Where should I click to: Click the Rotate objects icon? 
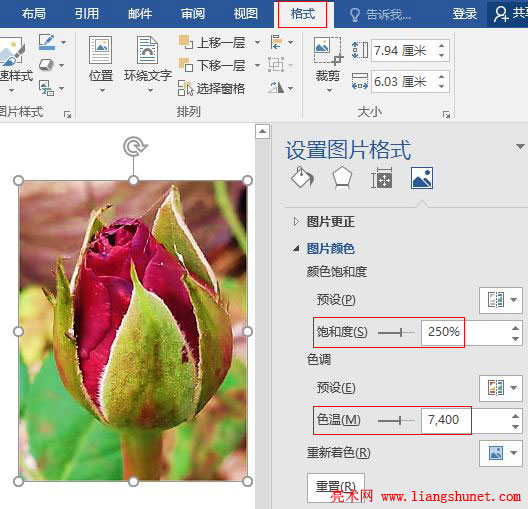pyautogui.click(x=276, y=88)
